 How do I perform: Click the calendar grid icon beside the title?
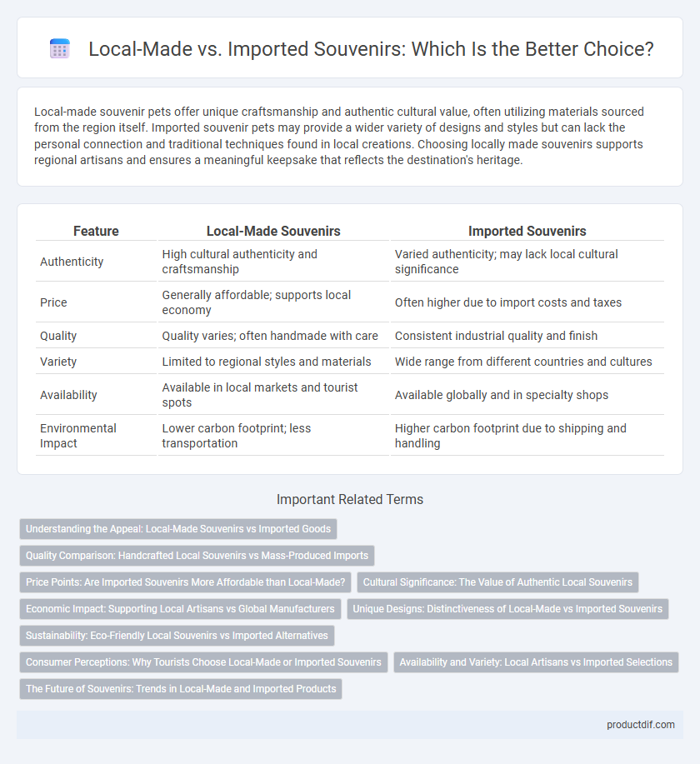click(60, 48)
